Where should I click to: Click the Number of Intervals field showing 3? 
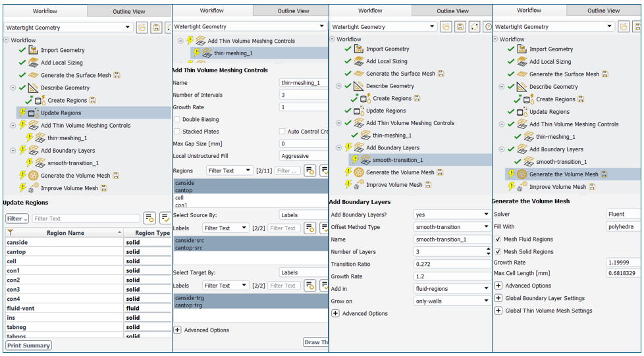click(304, 95)
